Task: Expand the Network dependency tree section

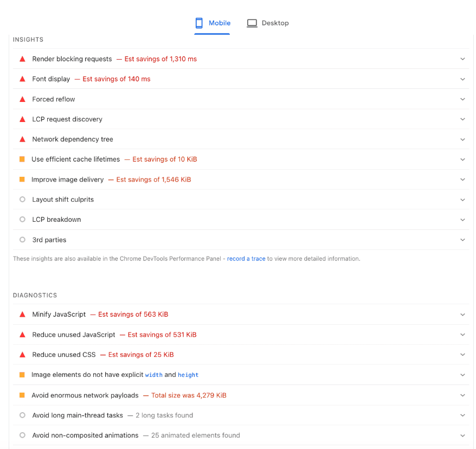Action: coord(462,139)
